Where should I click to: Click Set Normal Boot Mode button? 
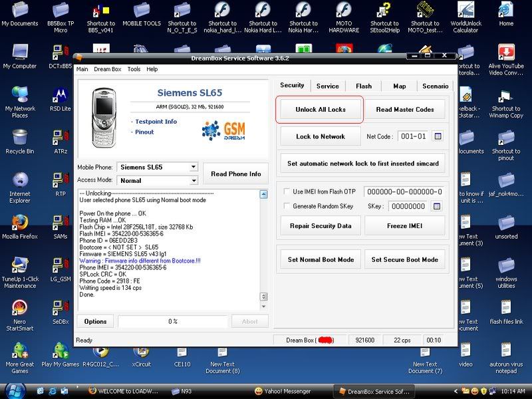coord(321,259)
